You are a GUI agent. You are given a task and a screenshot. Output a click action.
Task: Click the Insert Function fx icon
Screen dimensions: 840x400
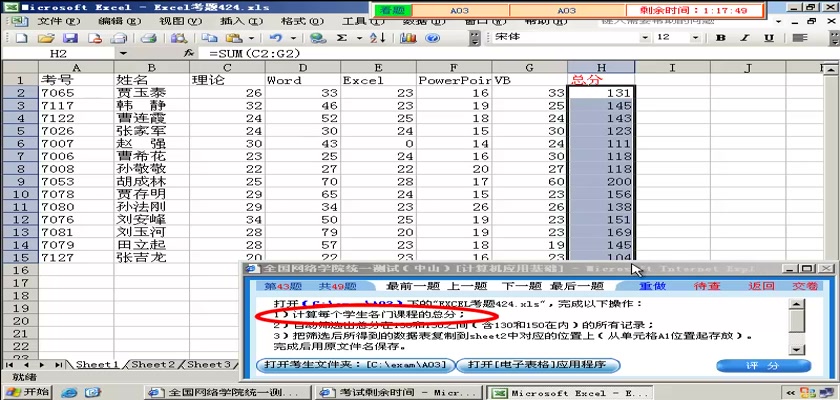(188, 54)
